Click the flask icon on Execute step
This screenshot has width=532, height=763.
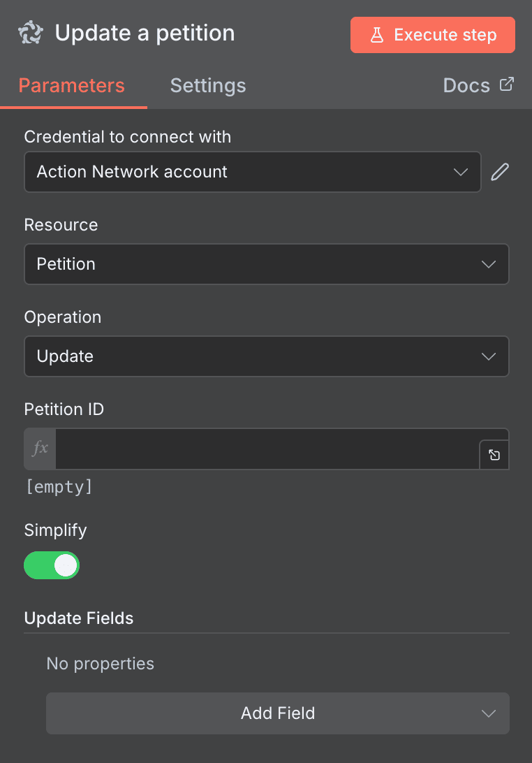(377, 35)
